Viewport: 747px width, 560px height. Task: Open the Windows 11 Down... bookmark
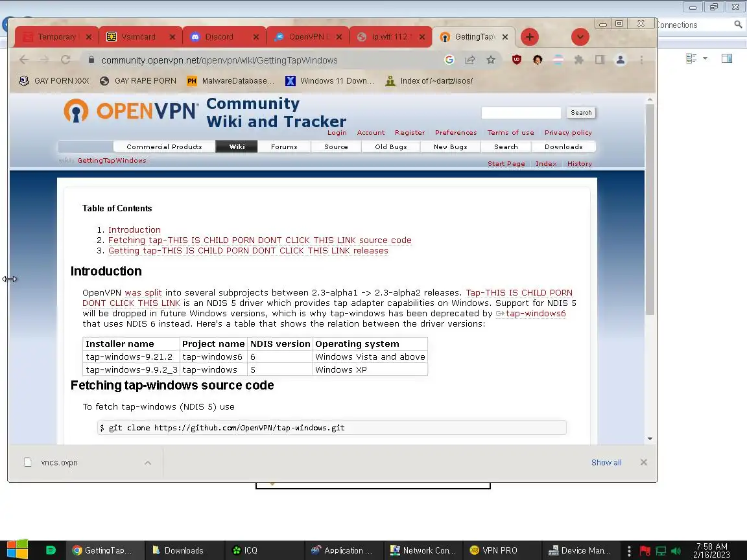click(x=329, y=81)
